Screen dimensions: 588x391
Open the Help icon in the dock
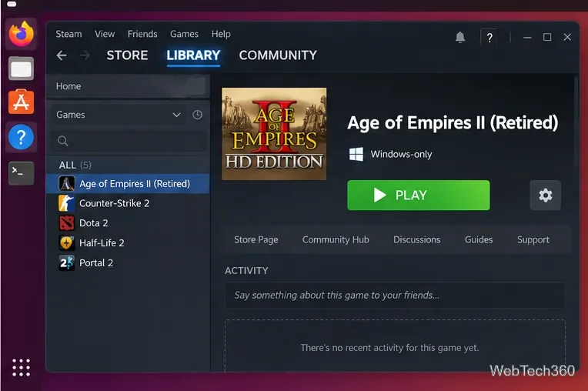pos(21,137)
